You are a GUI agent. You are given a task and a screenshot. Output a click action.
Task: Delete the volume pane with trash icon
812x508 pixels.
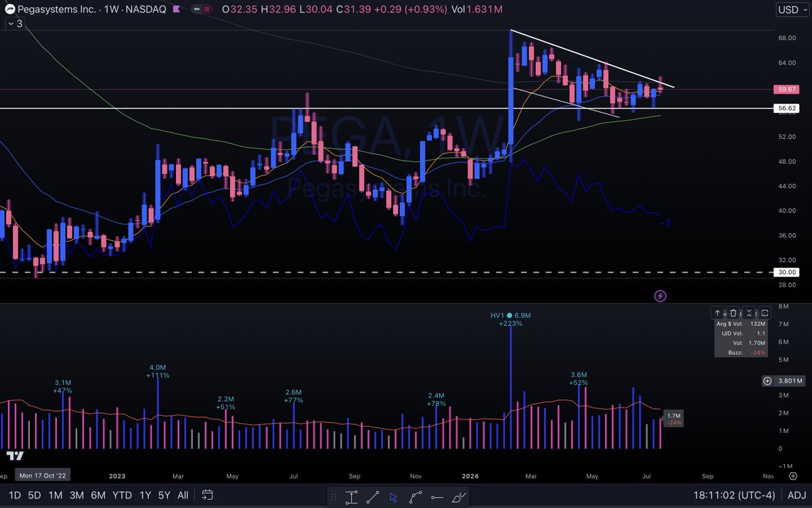click(734, 313)
